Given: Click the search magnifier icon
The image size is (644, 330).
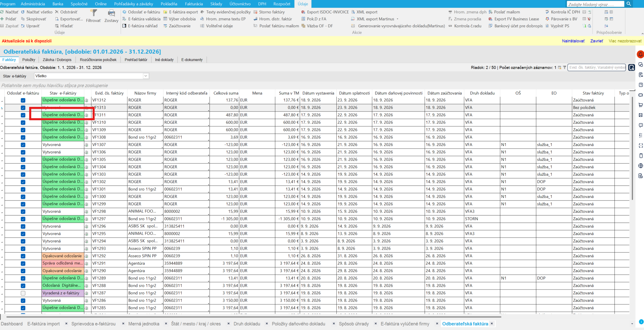Looking at the screenshot, I should tap(629, 4).
